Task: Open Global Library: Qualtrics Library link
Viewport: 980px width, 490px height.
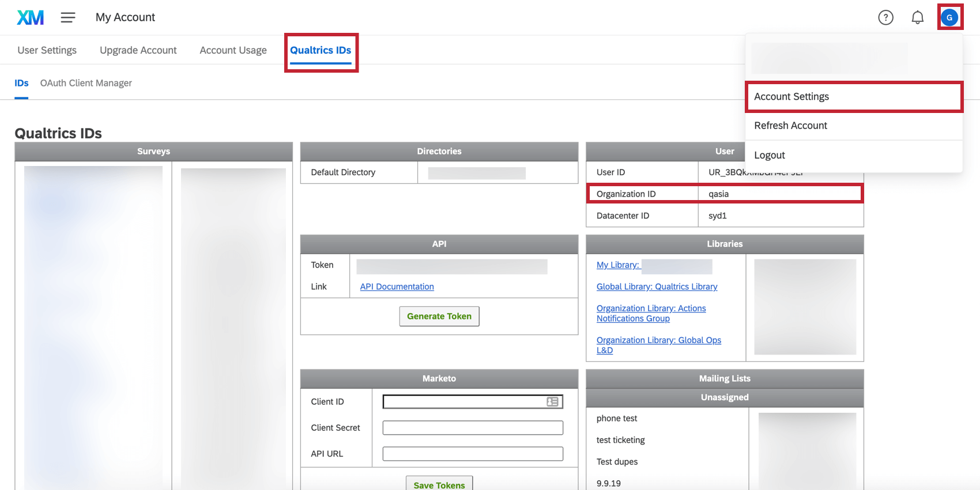Action: pyautogui.click(x=657, y=287)
